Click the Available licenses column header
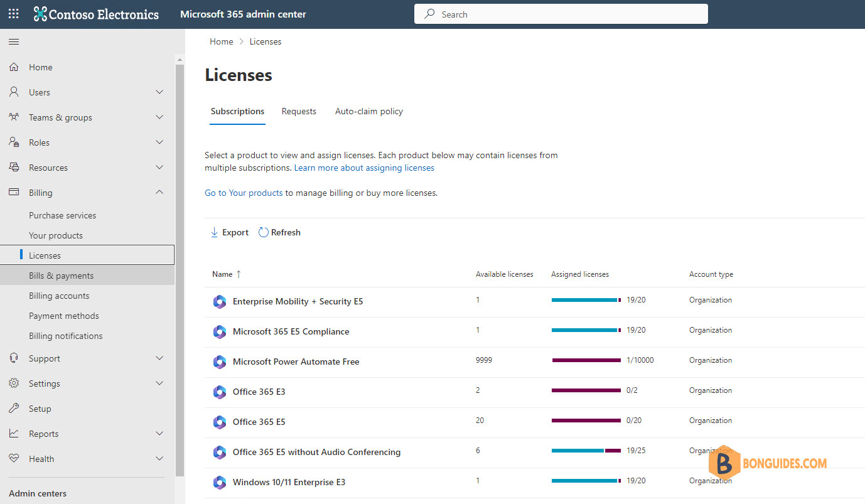The image size is (865, 504). [x=505, y=274]
